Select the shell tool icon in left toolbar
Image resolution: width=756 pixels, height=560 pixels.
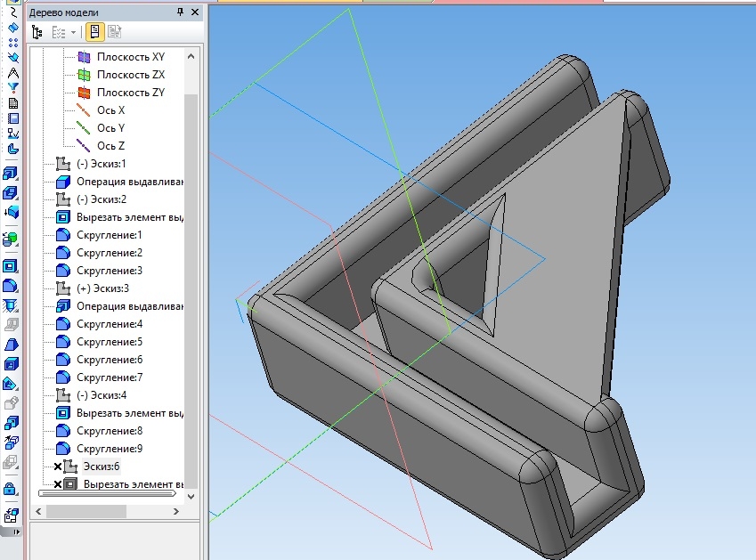coord(12,364)
